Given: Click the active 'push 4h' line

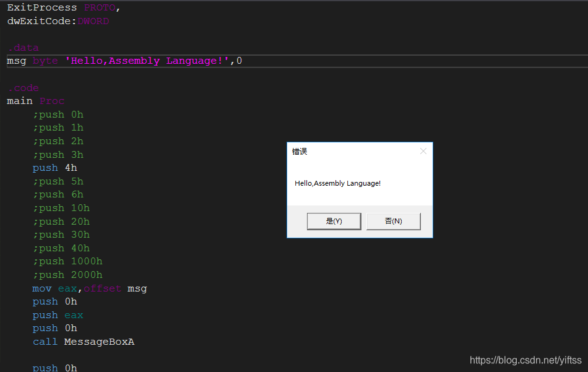Looking at the screenshot, I should 54,168.
